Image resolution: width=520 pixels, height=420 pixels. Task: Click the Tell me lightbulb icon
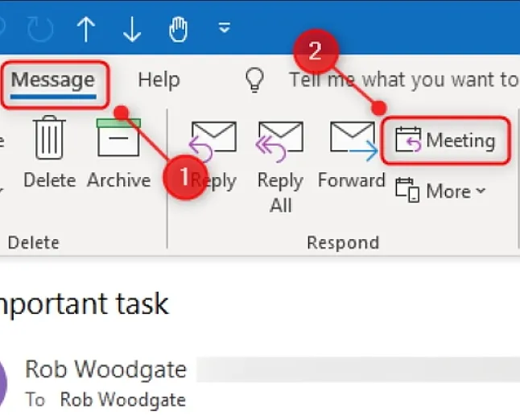(254, 80)
